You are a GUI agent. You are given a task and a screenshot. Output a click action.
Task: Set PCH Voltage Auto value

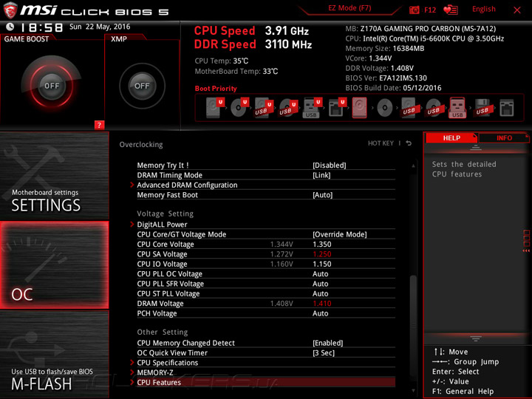[320, 313]
